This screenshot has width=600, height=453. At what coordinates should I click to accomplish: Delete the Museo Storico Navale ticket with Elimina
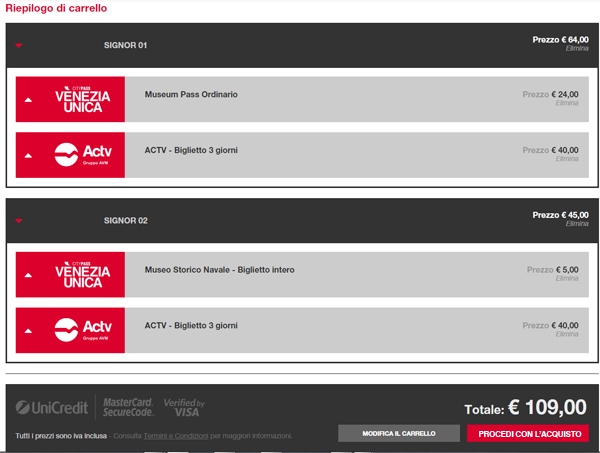[567, 278]
